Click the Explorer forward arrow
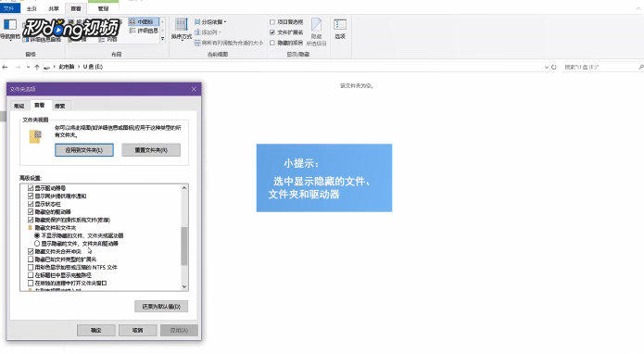The height and width of the screenshot is (354, 644). pyautogui.click(x=18, y=67)
